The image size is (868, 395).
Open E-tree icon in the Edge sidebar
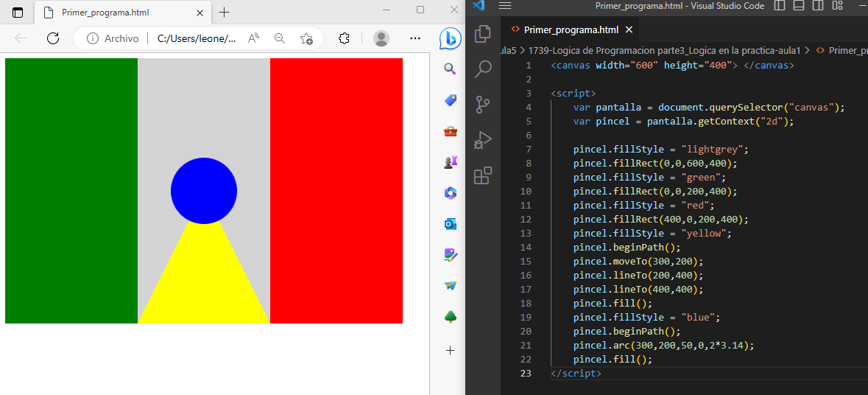click(x=450, y=317)
